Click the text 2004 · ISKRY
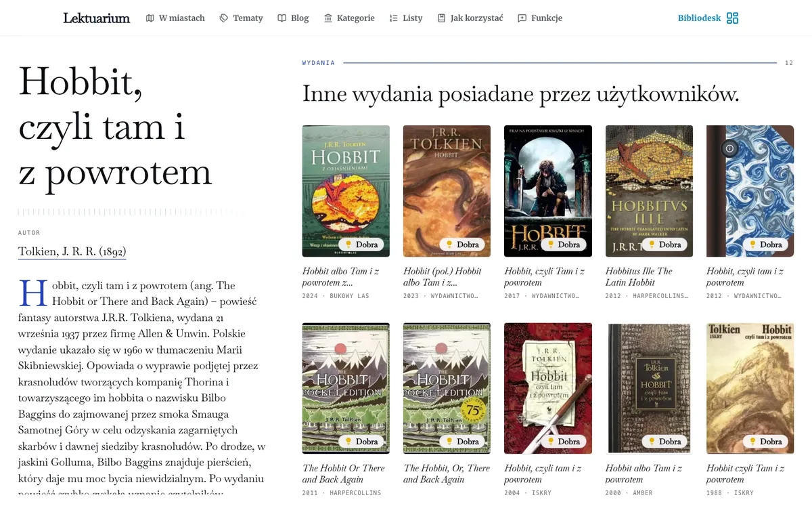This screenshot has height=508, width=812. tap(528, 493)
